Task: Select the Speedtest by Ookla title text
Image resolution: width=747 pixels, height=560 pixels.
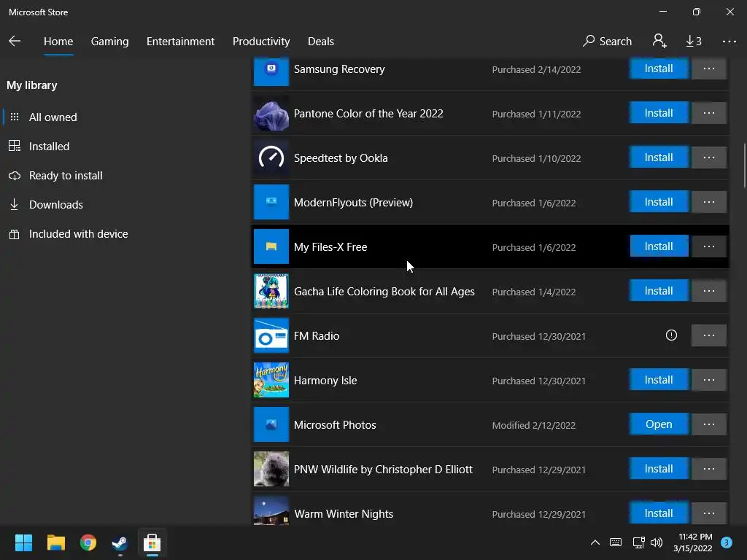Action: click(x=341, y=158)
